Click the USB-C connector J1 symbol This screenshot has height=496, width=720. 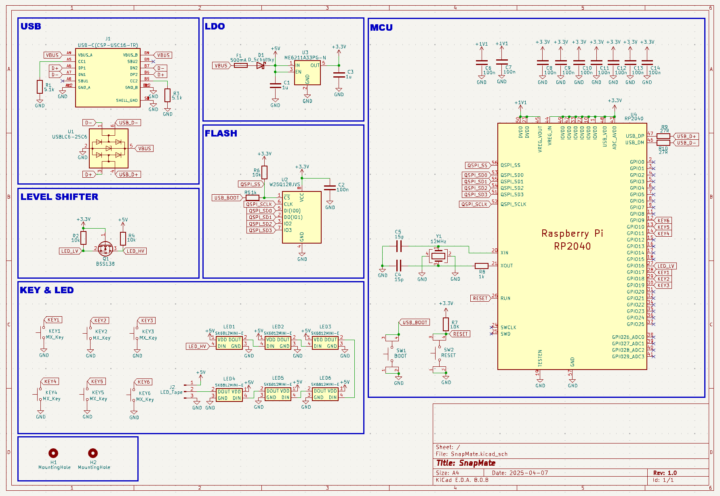(107, 80)
